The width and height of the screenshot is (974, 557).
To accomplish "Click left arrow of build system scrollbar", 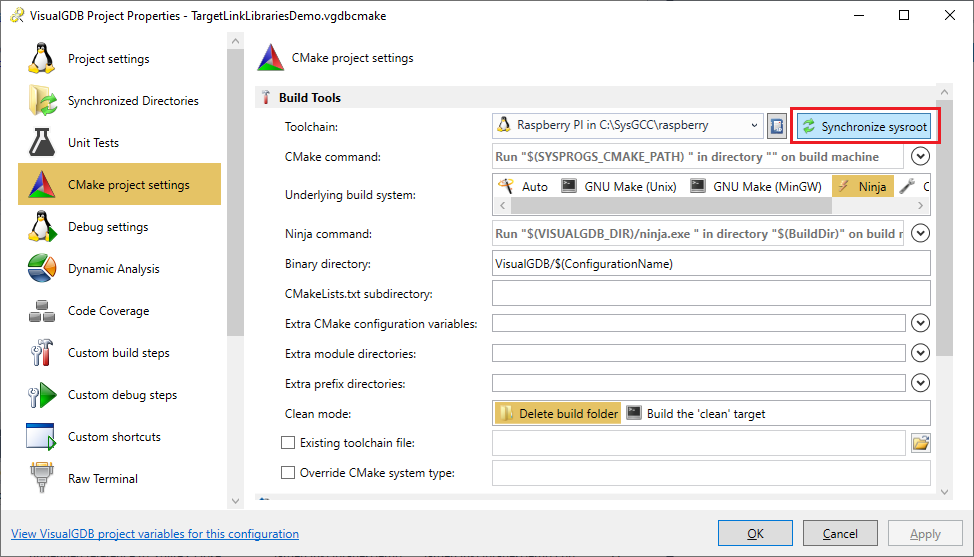I will pyautogui.click(x=502, y=205).
